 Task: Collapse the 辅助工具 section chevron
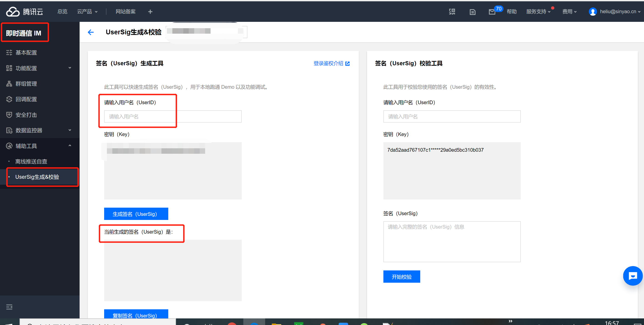coord(70,146)
